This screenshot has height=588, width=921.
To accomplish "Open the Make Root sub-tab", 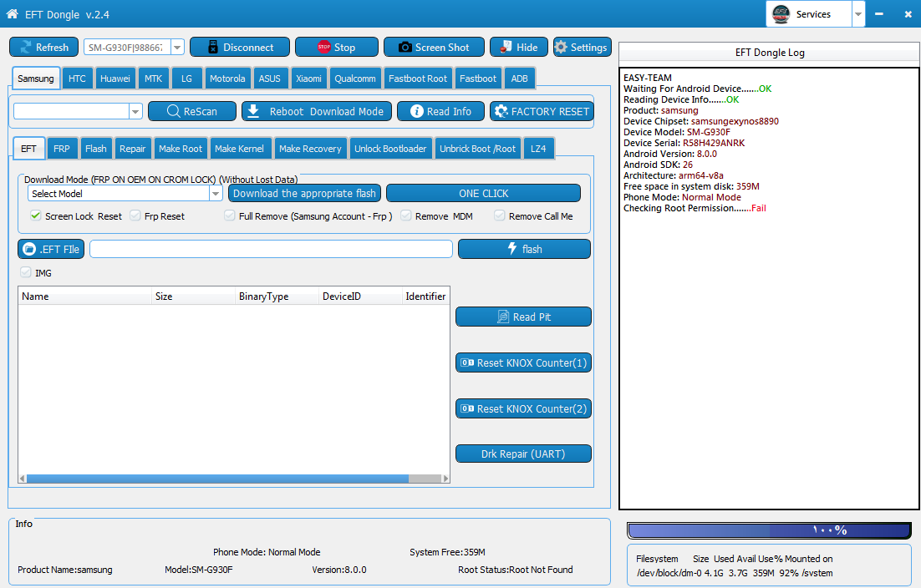I will click(181, 149).
